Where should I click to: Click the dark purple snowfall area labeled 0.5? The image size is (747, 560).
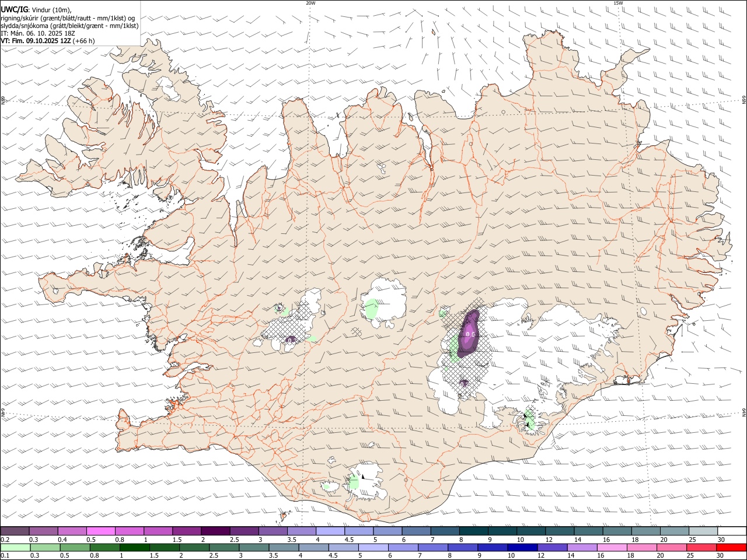(469, 333)
